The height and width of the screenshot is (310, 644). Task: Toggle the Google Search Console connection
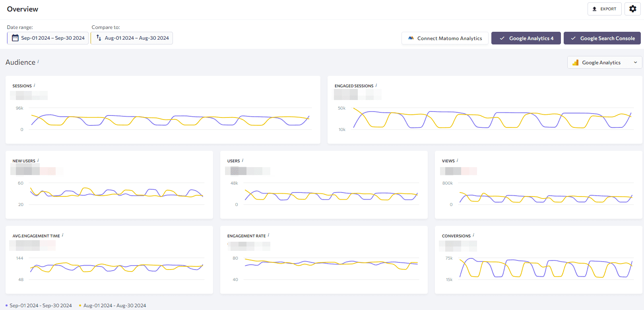(x=602, y=38)
